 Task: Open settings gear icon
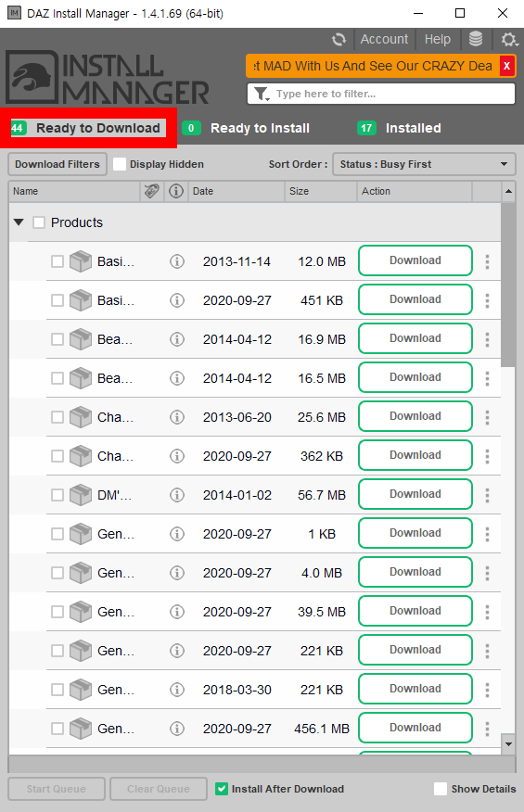(508, 39)
